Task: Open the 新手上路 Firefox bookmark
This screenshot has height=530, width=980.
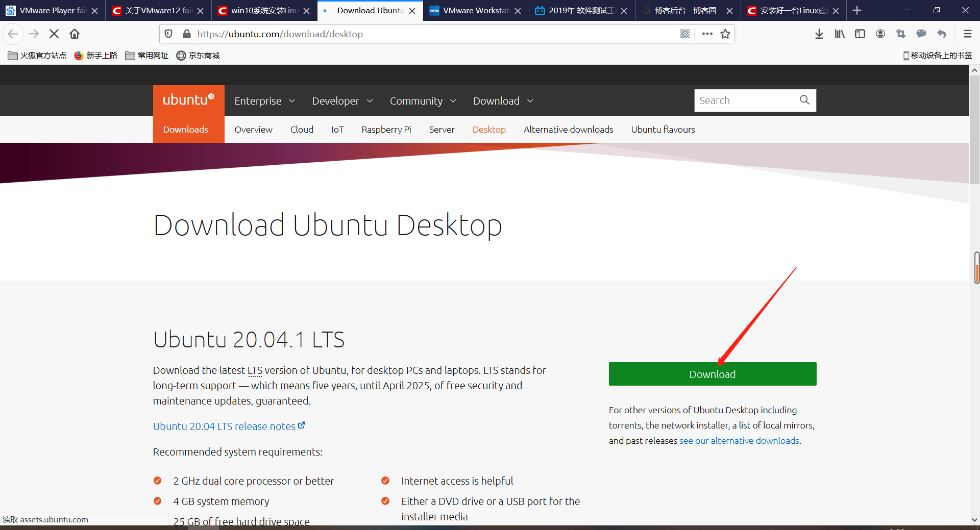Action: tap(96, 56)
